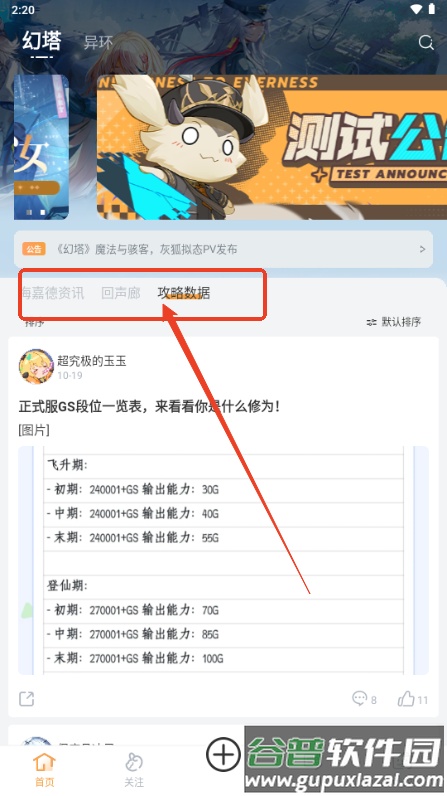This screenshot has height=796, width=447.
Task: Tap the share icon below the post
Action: [26, 699]
